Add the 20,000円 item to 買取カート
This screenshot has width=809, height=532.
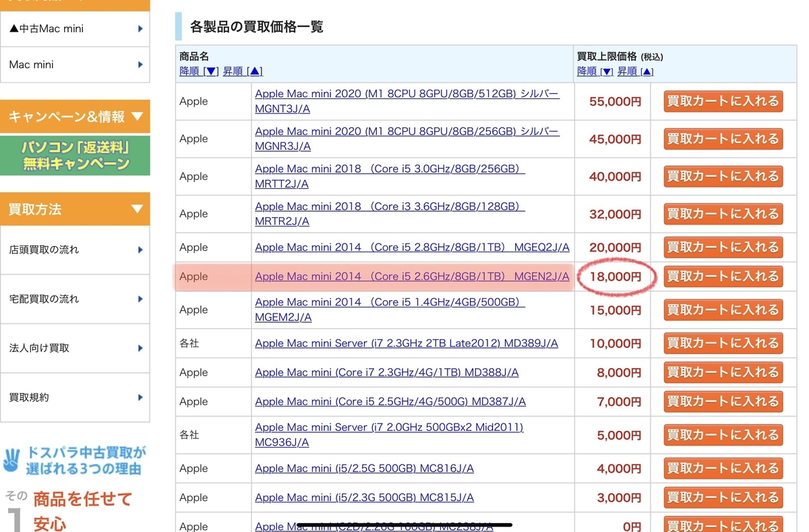(x=723, y=247)
